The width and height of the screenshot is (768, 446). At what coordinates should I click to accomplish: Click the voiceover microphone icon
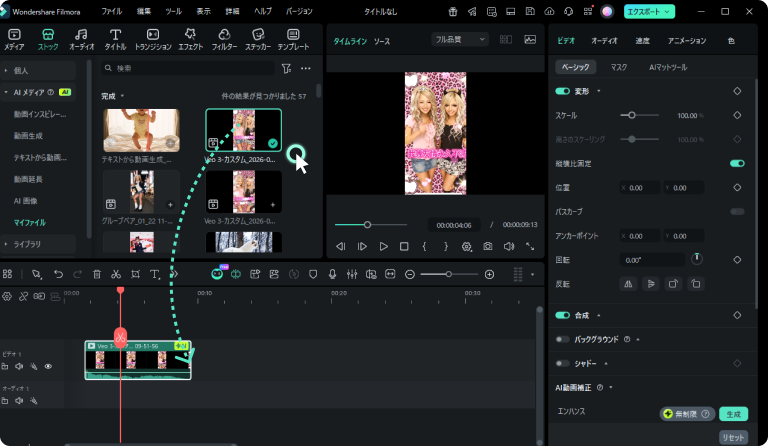click(332, 274)
